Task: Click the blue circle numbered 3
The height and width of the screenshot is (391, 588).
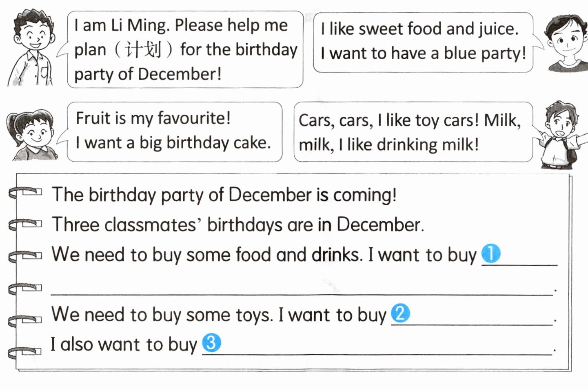Action: click(x=211, y=343)
